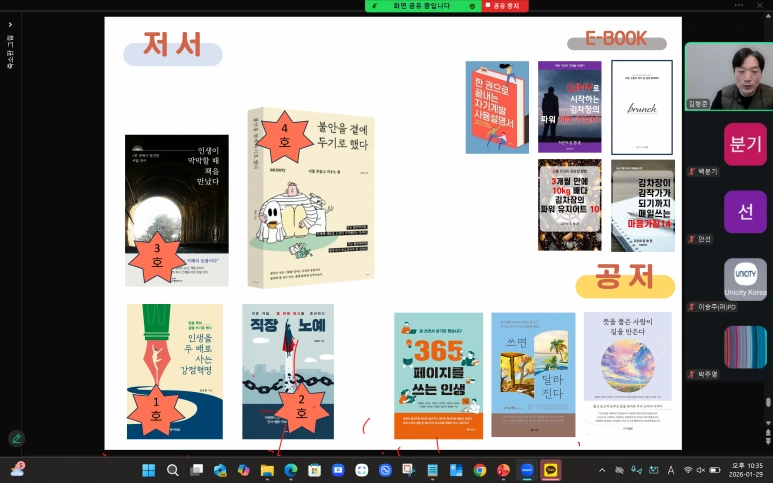Screen dimensions: 773x483
Task: Click the white brunch e-book cover
Action: [x=642, y=107]
